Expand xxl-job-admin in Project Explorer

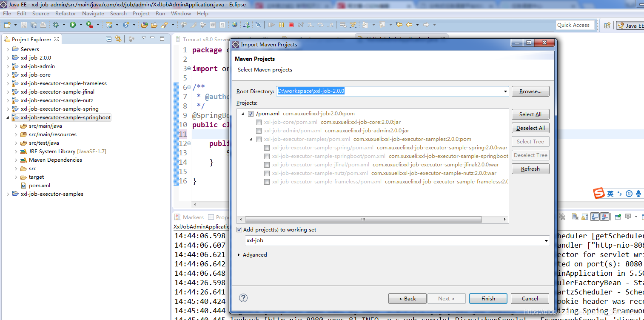(x=8, y=66)
